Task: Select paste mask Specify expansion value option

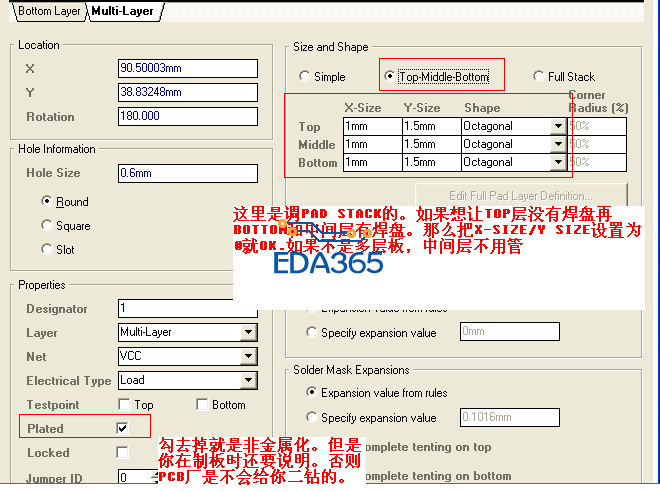Action: pyautogui.click(x=311, y=332)
